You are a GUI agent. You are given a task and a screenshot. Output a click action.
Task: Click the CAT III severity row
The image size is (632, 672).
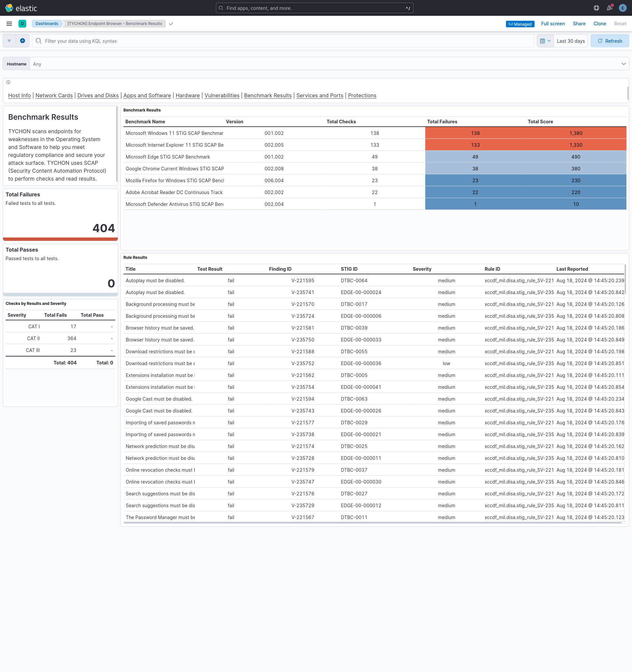[x=60, y=350]
